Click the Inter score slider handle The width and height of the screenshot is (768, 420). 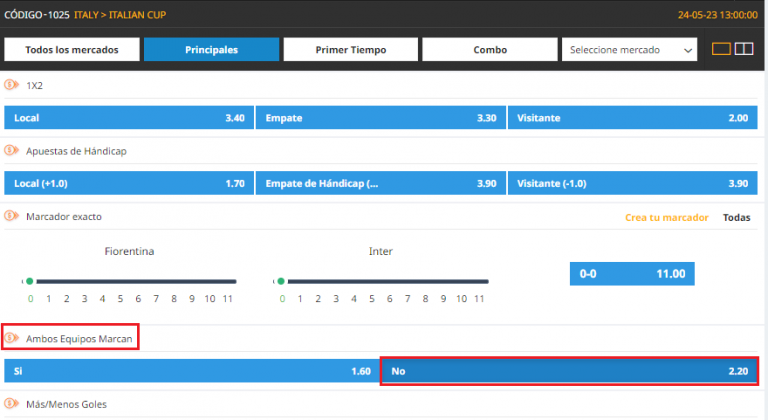click(x=283, y=281)
